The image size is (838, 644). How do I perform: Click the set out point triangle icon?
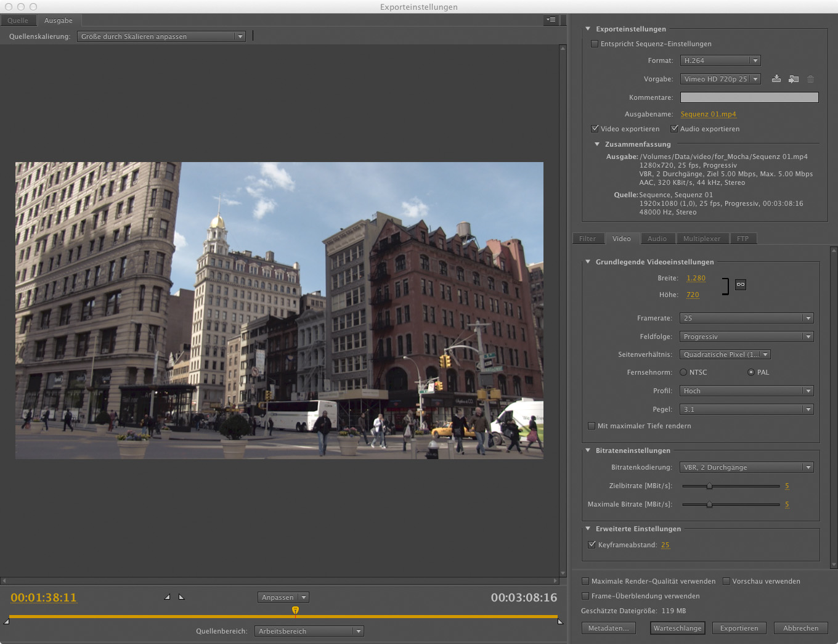point(181,597)
